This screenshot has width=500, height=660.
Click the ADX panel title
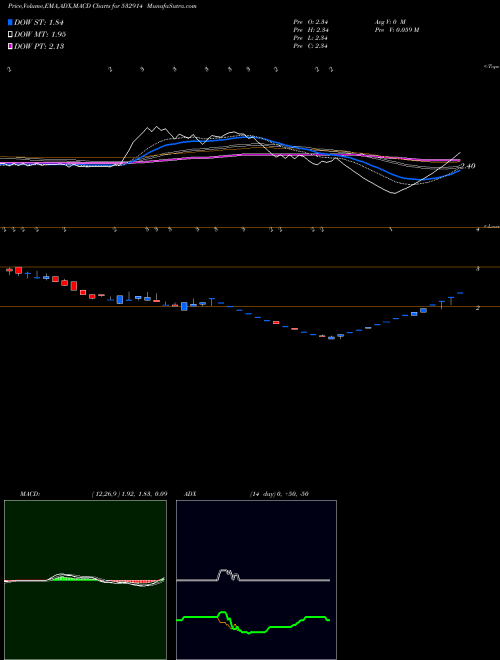click(190, 494)
